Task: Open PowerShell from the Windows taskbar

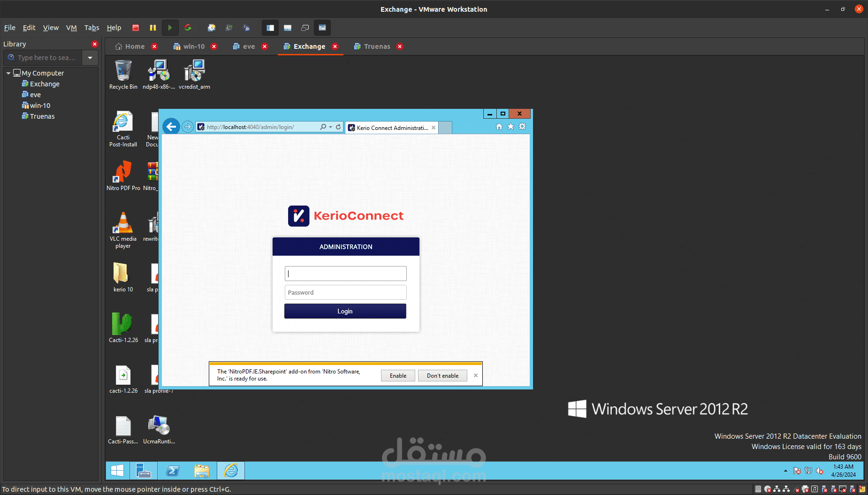Action: click(173, 471)
